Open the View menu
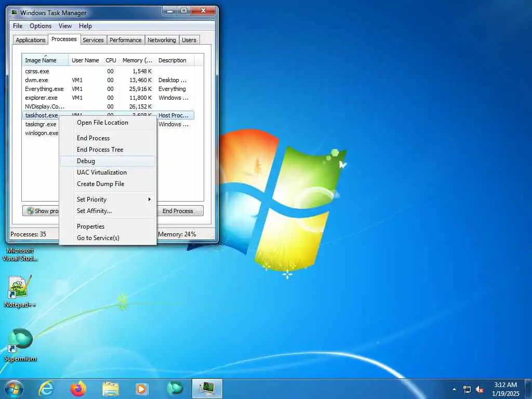 (65, 26)
